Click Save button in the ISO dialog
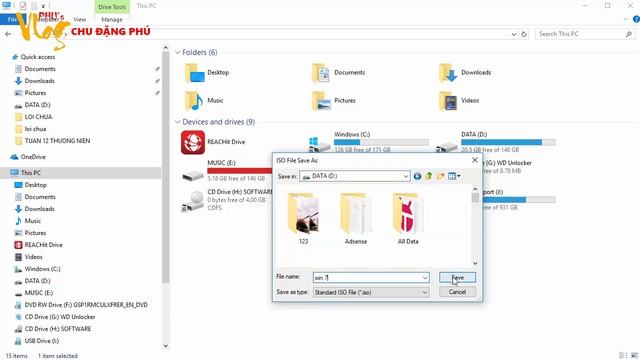This screenshot has width=640, height=360. [457, 278]
